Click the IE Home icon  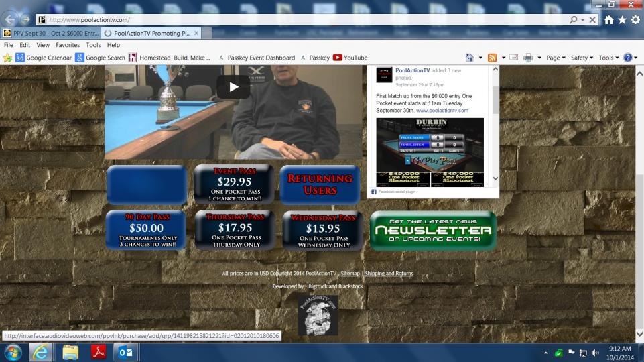[x=608, y=20]
